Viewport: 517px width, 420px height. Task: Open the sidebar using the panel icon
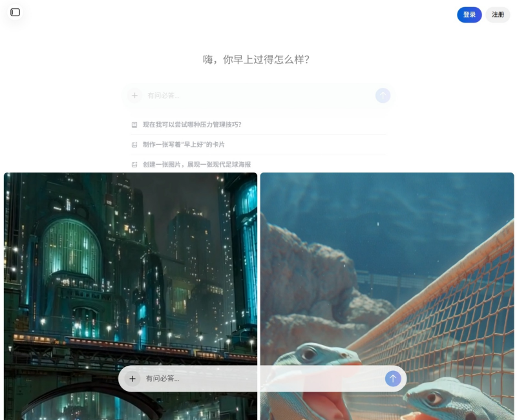click(x=16, y=12)
